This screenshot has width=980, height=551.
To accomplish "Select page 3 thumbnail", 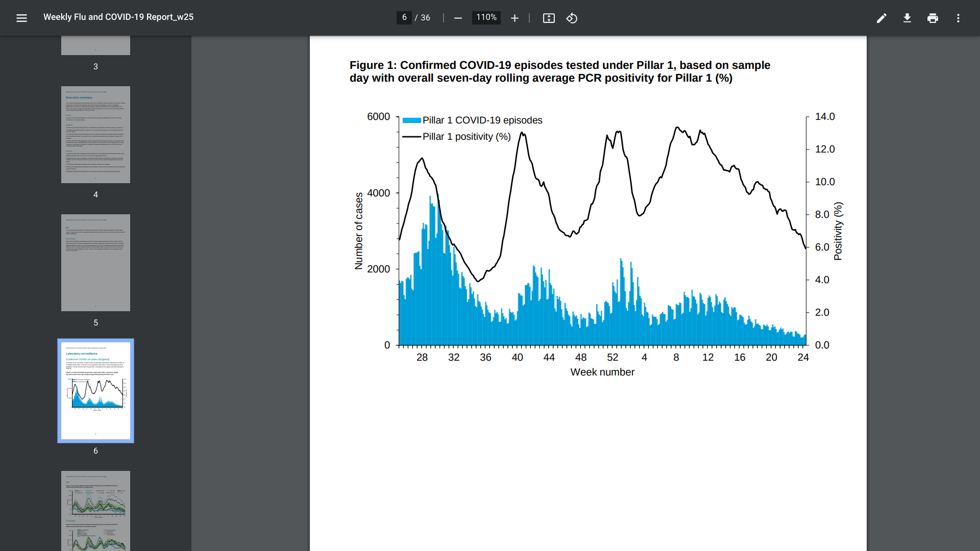I will [95, 46].
